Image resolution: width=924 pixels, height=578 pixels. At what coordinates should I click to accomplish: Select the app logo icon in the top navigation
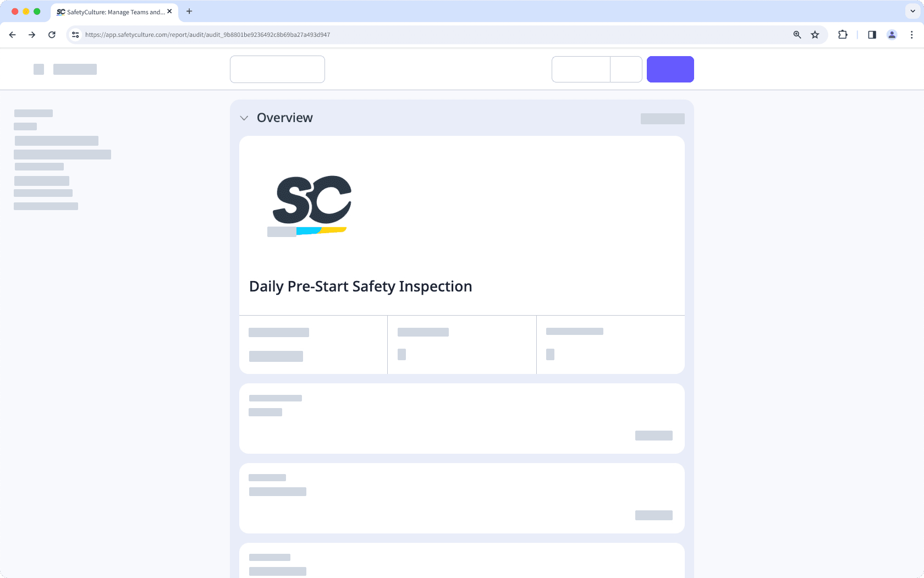(38, 69)
